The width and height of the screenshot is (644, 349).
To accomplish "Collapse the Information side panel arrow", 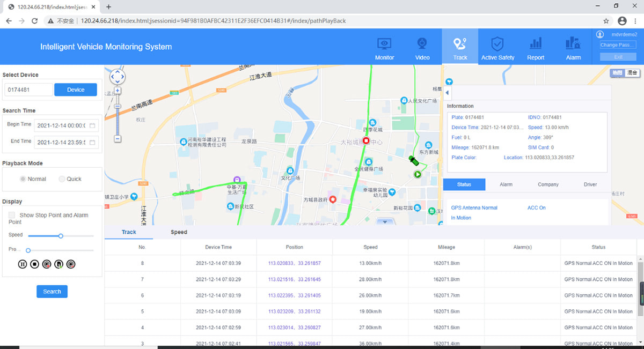I will (448, 93).
